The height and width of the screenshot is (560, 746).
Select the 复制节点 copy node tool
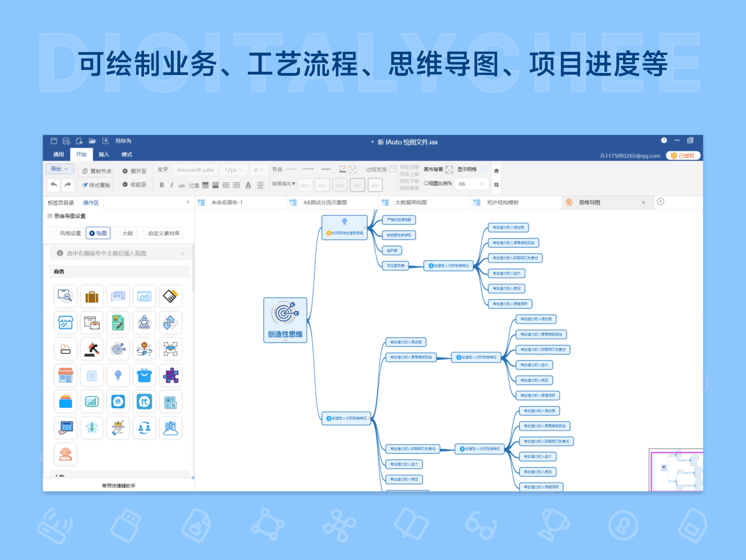pyautogui.click(x=98, y=171)
